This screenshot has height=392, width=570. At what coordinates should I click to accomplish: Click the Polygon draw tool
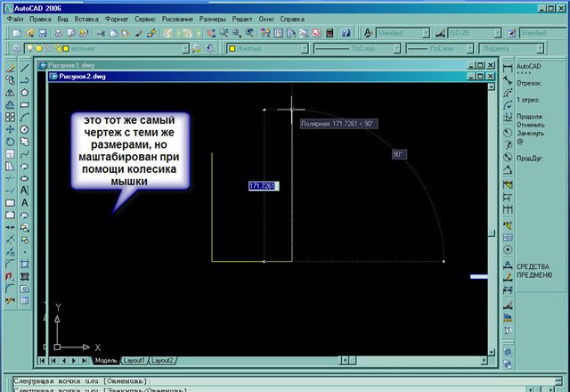click(x=24, y=92)
